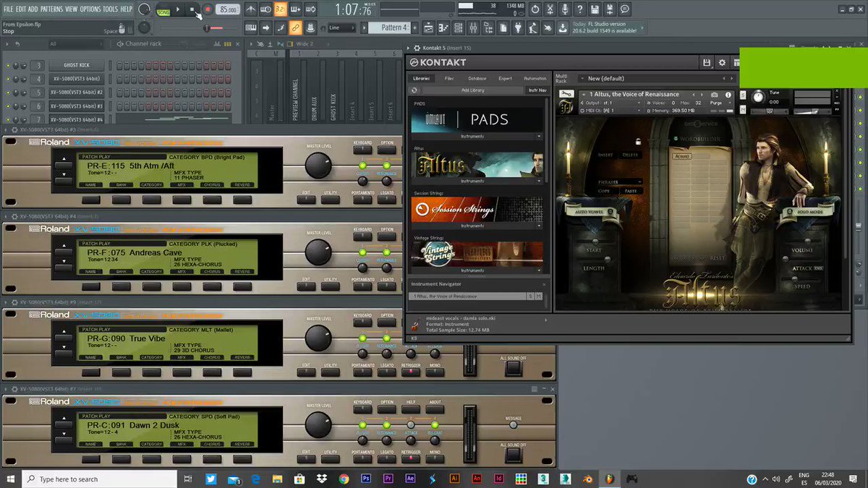Click the red Record button
This screenshot has height=488, width=868.
(x=208, y=9)
